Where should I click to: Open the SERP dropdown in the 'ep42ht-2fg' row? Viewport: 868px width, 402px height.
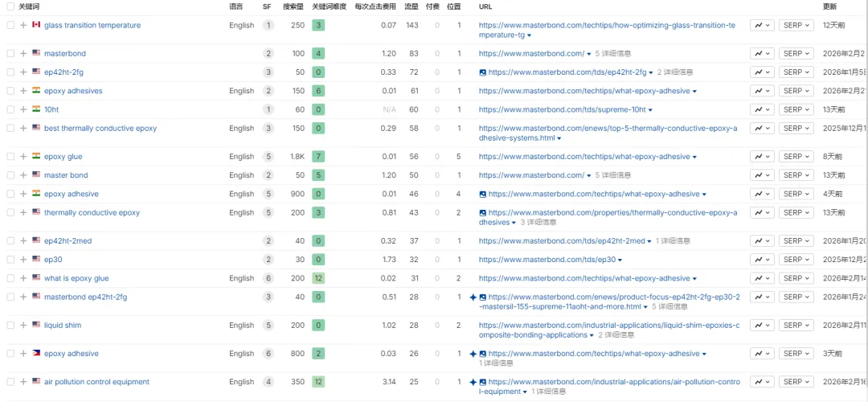coord(796,72)
